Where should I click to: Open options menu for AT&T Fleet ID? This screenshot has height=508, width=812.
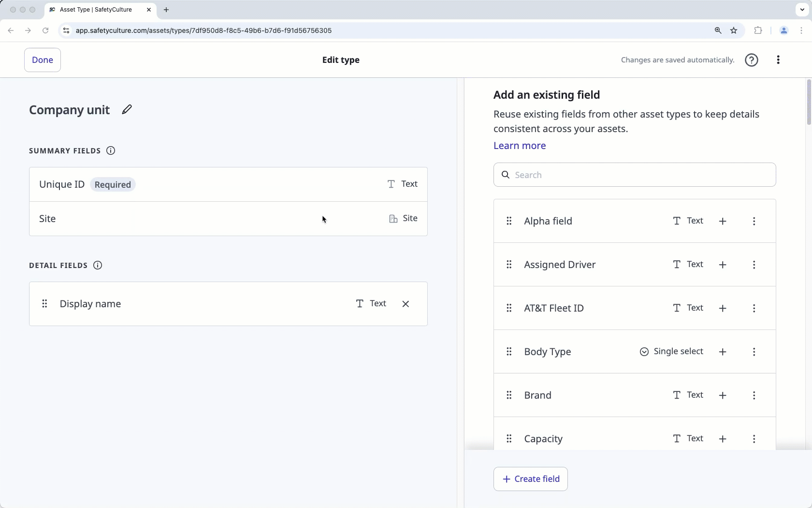754,308
